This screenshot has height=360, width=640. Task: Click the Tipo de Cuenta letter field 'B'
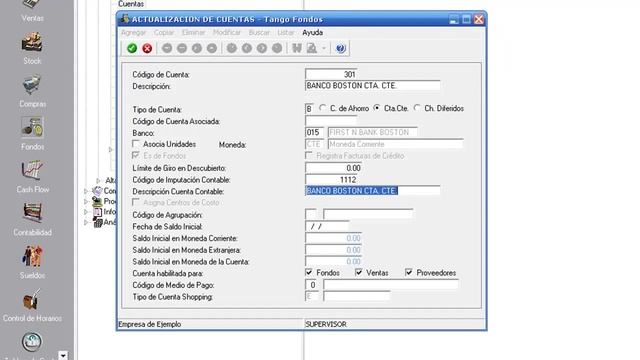309,109
